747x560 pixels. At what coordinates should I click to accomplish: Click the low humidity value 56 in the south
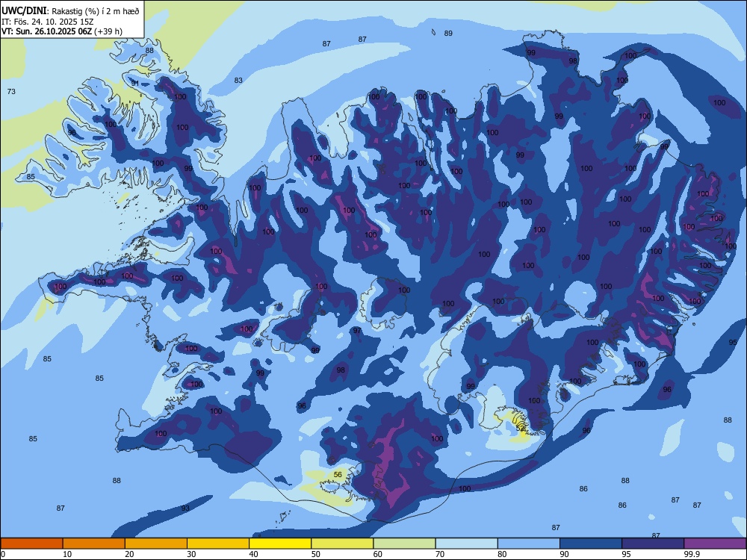tap(338, 475)
